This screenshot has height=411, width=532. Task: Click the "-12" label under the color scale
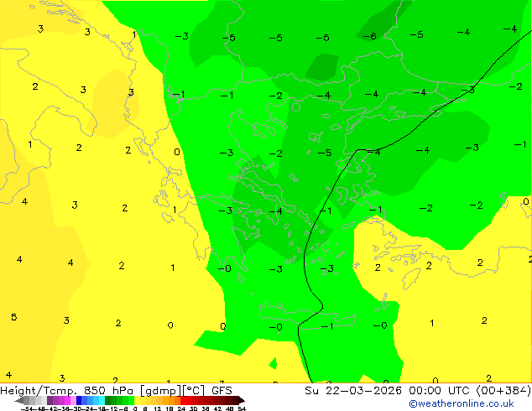112,408
